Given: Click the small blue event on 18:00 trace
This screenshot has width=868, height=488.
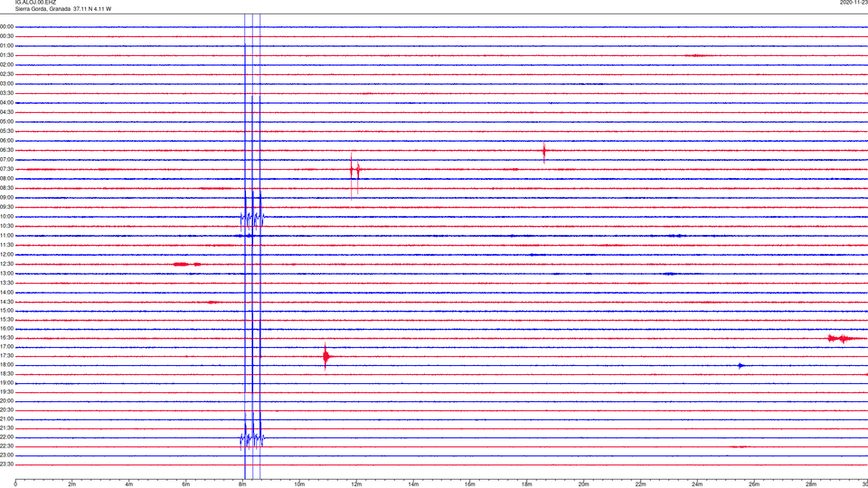Looking at the screenshot, I should click(741, 365).
